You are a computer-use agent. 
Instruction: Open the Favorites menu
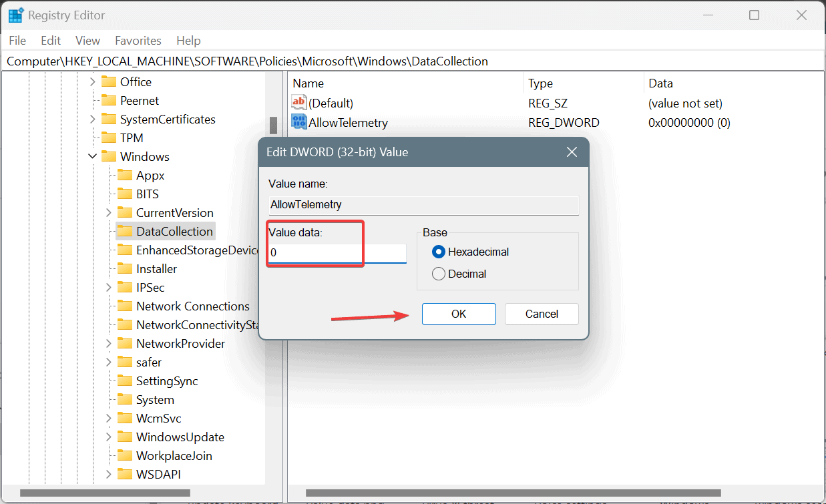pyautogui.click(x=138, y=41)
